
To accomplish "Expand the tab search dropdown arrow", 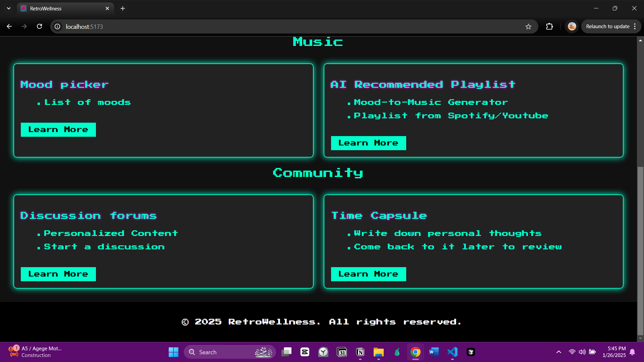I will pos(9,8).
